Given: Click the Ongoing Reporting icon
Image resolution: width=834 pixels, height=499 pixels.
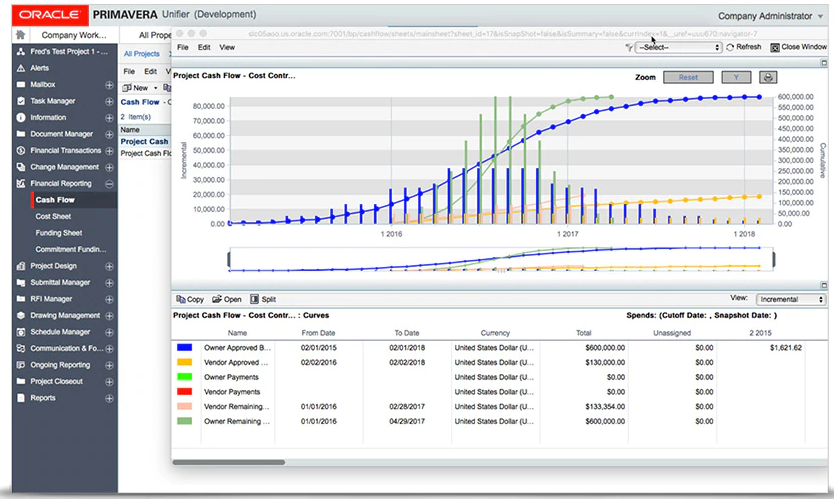Looking at the screenshot, I should (21, 365).
